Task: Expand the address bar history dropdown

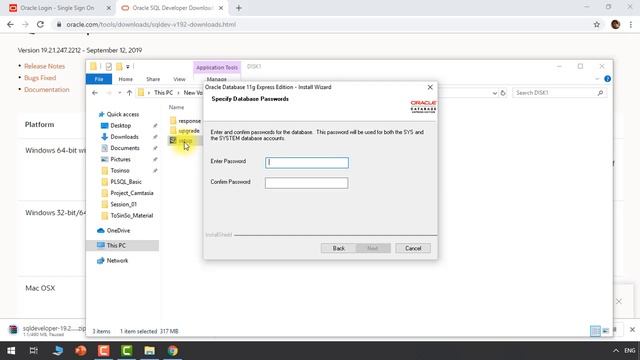Action: tap(494, 93)
